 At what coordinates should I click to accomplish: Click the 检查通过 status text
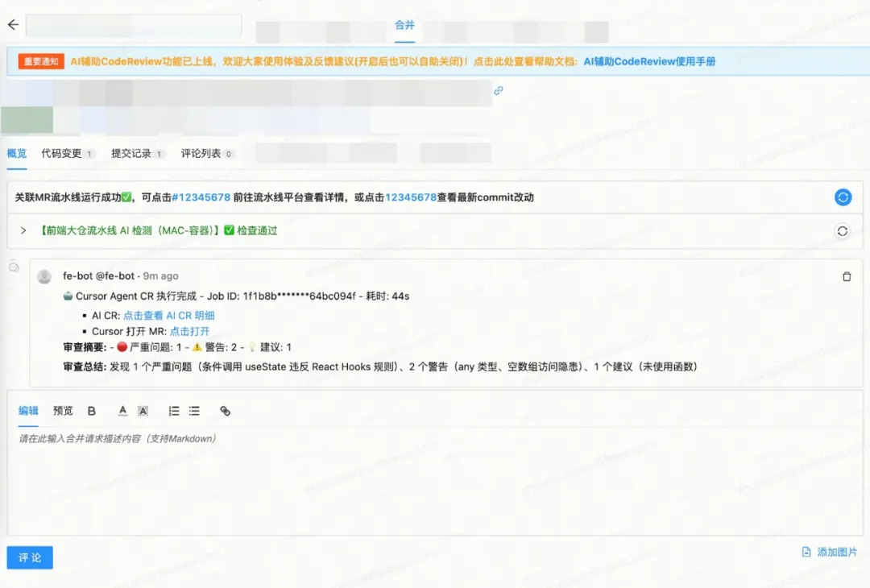click(257, 230)
